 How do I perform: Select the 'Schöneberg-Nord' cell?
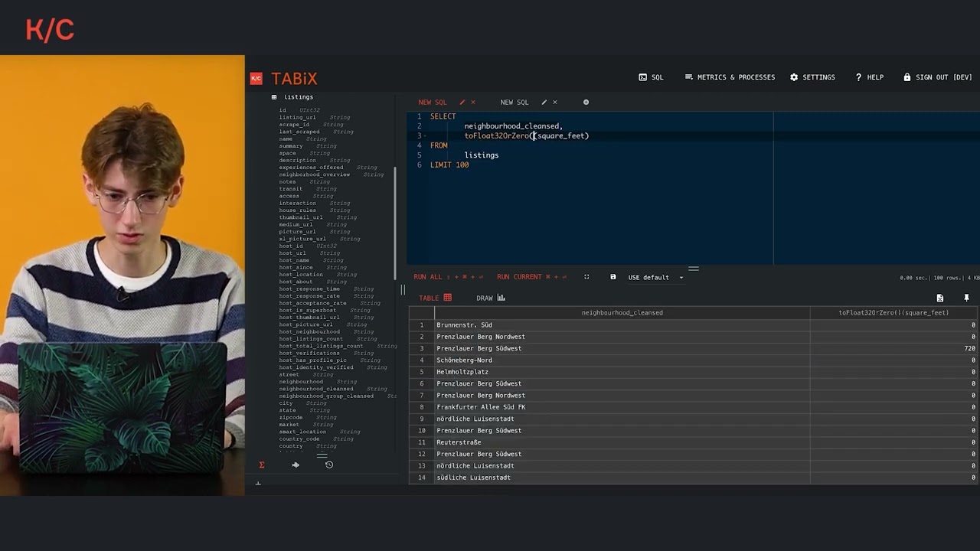[x=622, y=360]
